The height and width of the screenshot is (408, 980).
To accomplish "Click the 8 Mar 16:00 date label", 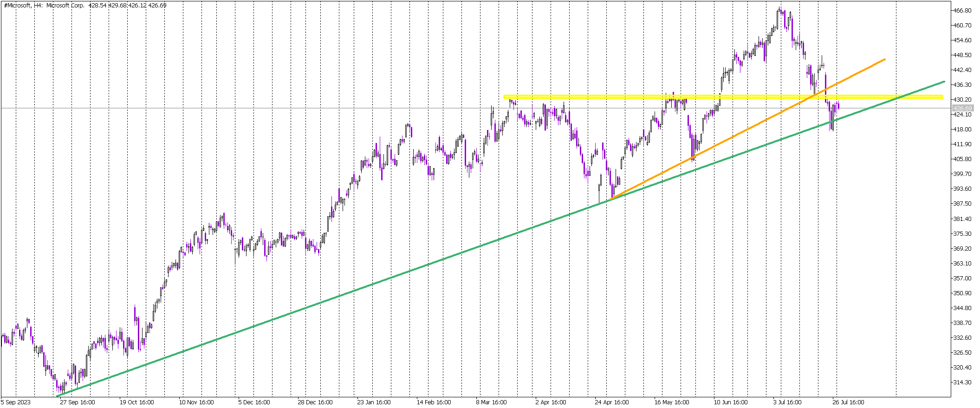I will [x=492, y=402].
